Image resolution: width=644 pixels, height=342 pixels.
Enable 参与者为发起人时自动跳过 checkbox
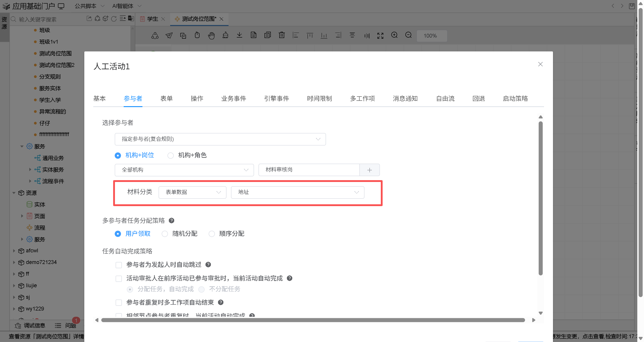(119, 265)
